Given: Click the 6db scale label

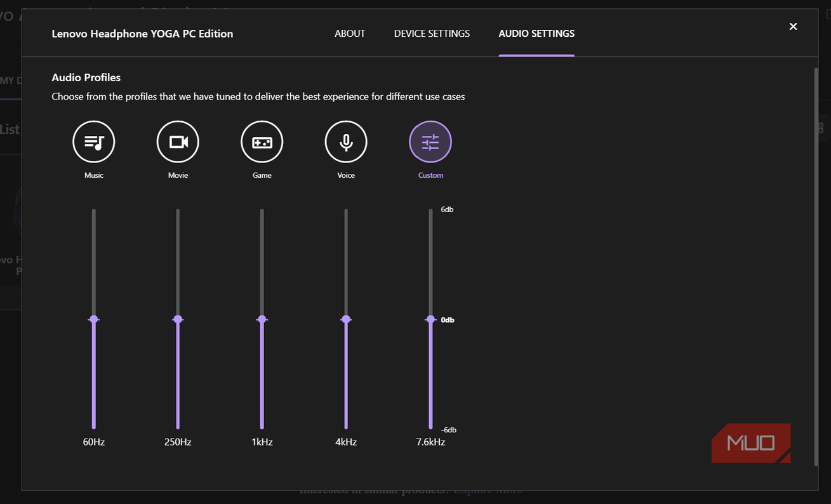Looking at the screenshot, I should (447, 209).
